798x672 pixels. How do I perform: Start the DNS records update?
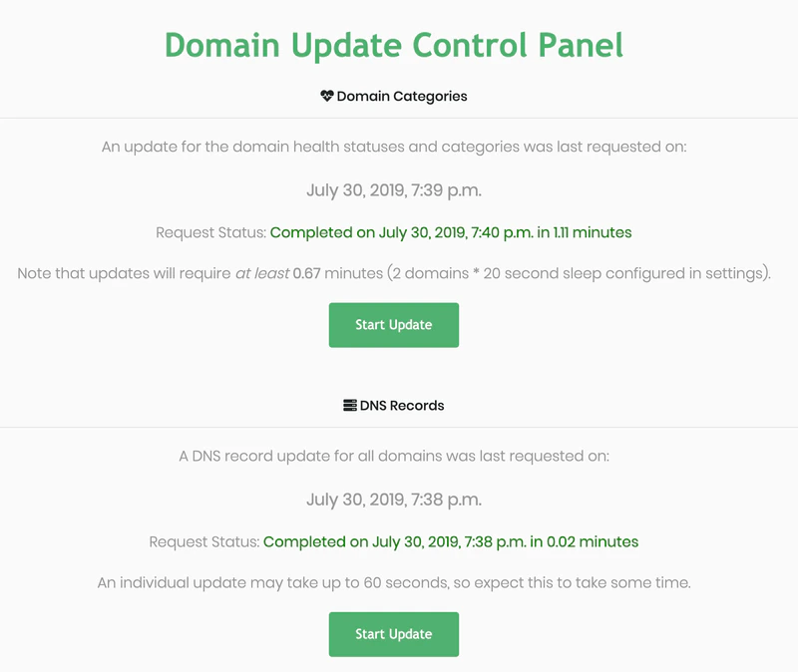coord(393,634)
